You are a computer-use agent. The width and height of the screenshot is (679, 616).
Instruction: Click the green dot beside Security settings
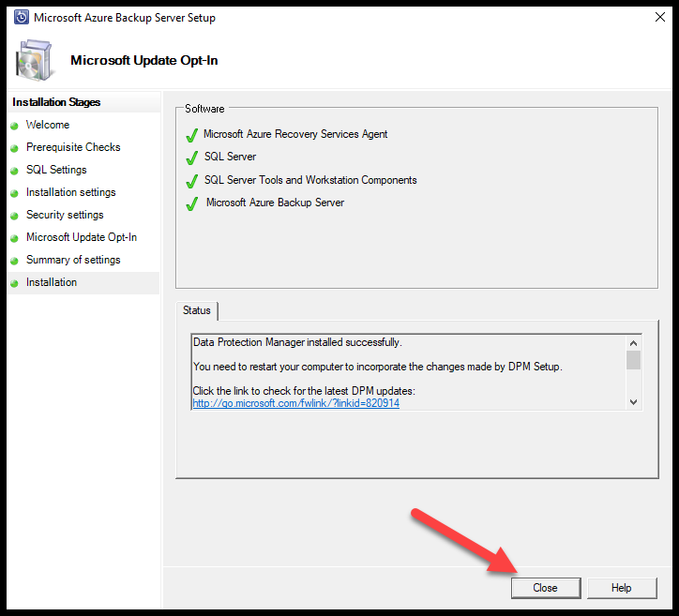(14, 216)
